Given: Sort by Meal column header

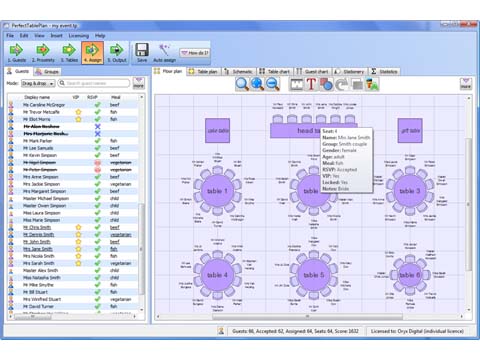Looking at the screenshot, I should pos(116,97).
